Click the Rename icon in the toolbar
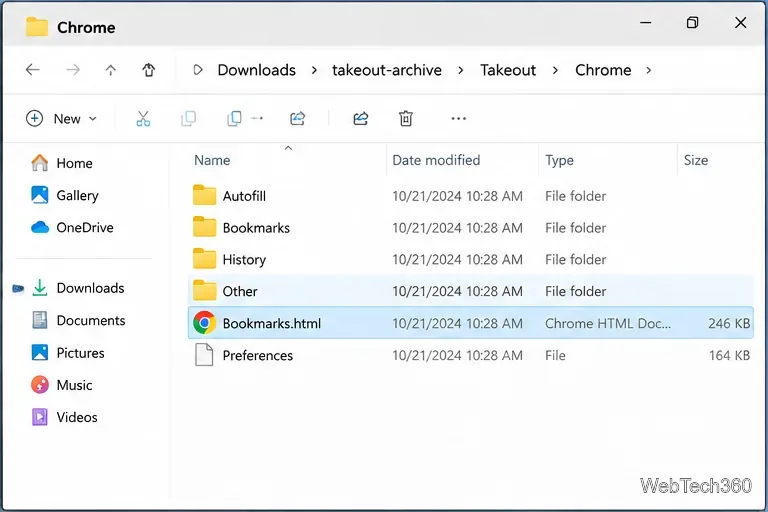This screenshot has width=768, height=512. pos(298,119)
